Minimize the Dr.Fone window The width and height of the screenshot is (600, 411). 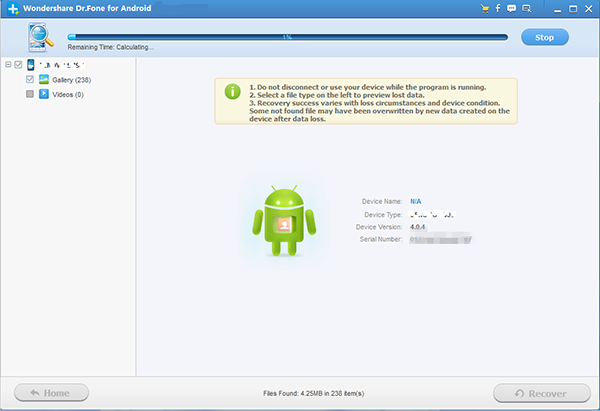[558, 9]
